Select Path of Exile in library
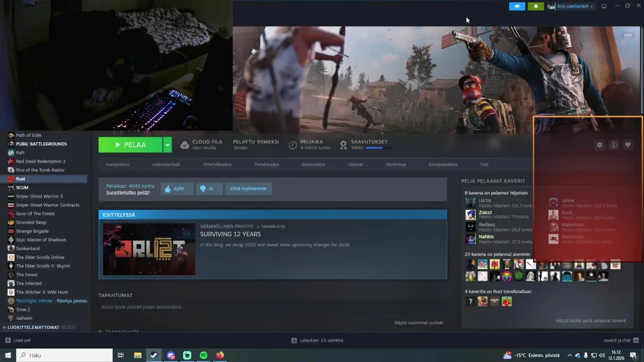The width and height of the screenshot is (644, 362). (28, 135)
